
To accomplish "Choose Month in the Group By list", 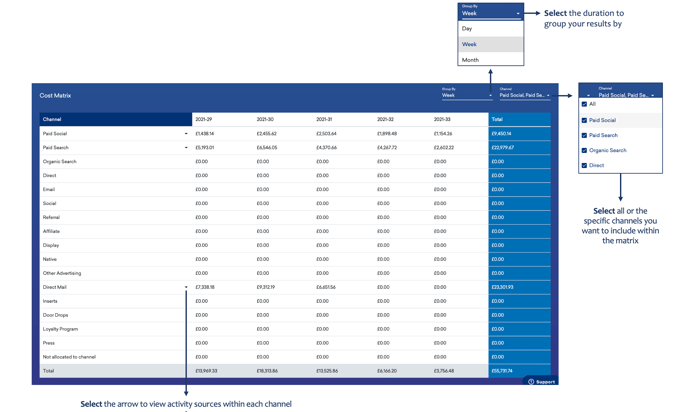I will [470, 60].
